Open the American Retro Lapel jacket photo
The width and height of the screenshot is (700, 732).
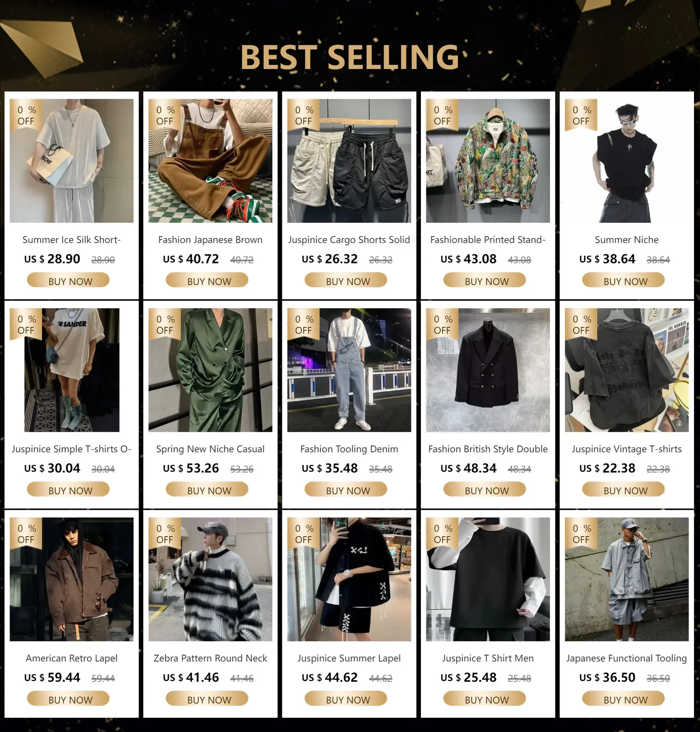[x=71, y=579]
